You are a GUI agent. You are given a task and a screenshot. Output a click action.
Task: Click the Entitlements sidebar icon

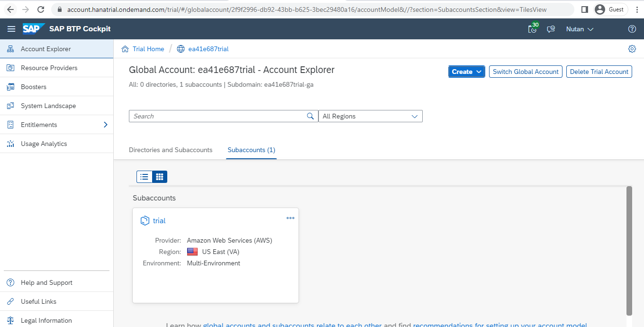pos(10,125)
